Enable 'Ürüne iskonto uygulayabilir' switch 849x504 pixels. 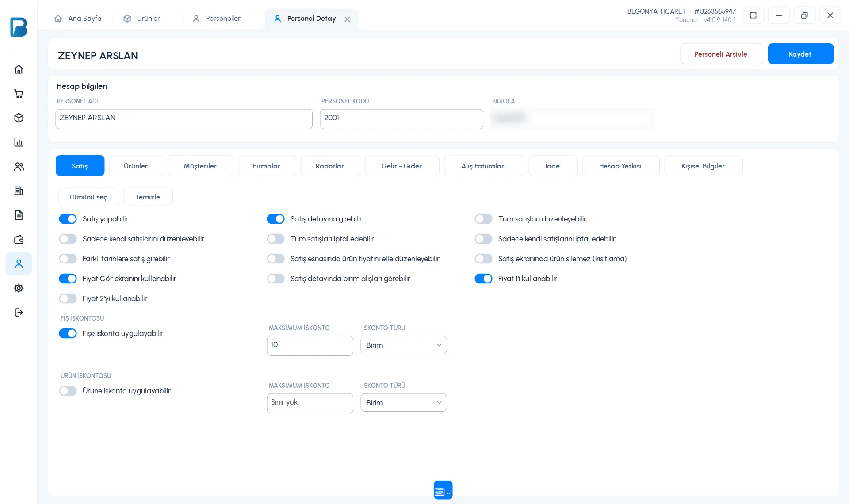68,391
